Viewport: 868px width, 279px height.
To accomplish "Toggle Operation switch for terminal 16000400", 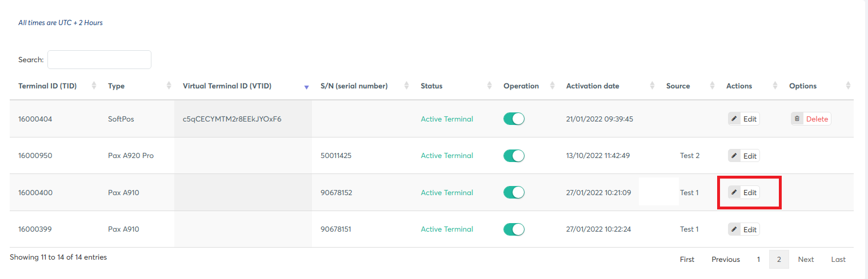I will 514,193.
